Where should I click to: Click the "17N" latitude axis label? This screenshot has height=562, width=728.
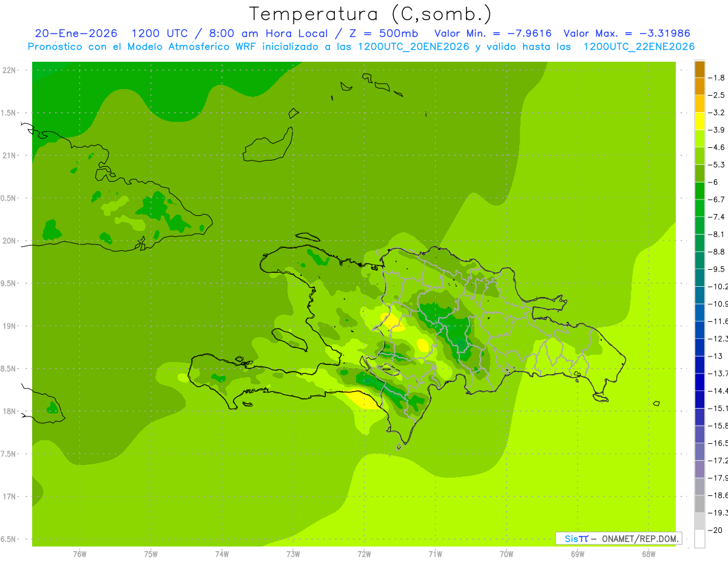(9, 497)
